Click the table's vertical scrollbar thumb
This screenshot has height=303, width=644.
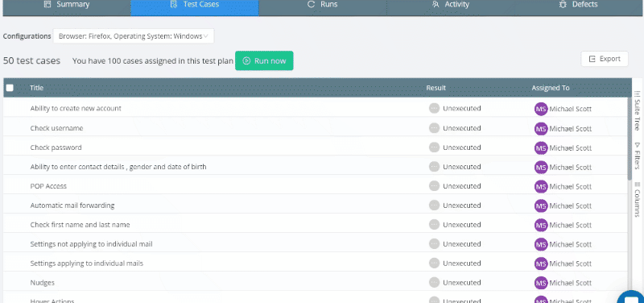pos(630,139)
